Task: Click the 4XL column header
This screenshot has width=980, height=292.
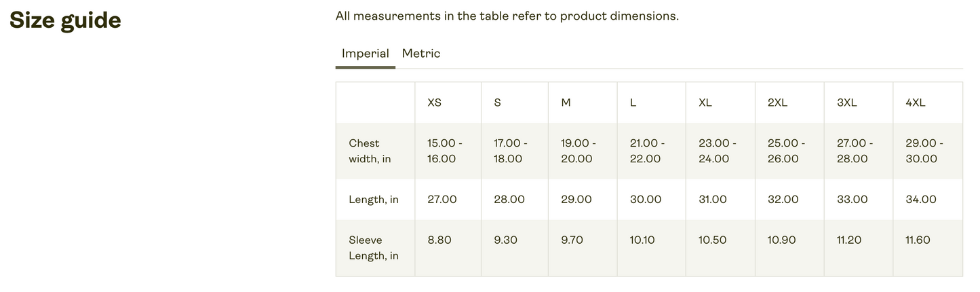Action: click(x=915, y=103)
